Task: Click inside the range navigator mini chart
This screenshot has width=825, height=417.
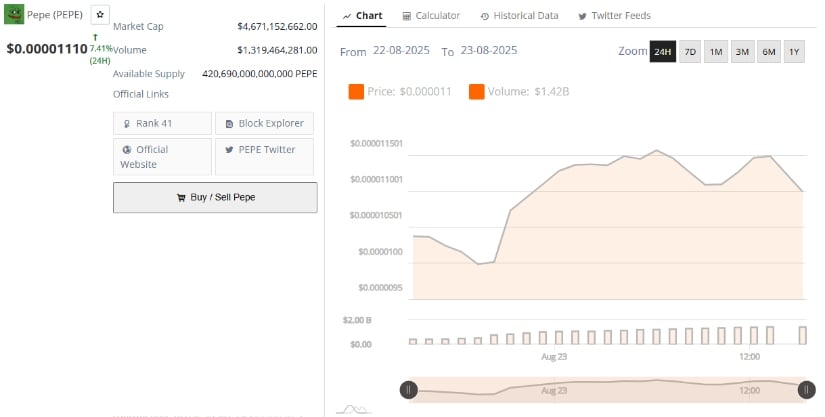Action: [x=608, y=390]
